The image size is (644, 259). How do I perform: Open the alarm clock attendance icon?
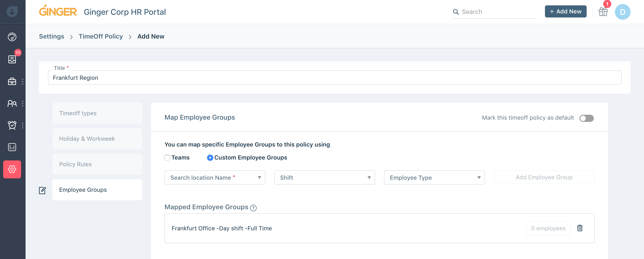click(x=12, y=125)
